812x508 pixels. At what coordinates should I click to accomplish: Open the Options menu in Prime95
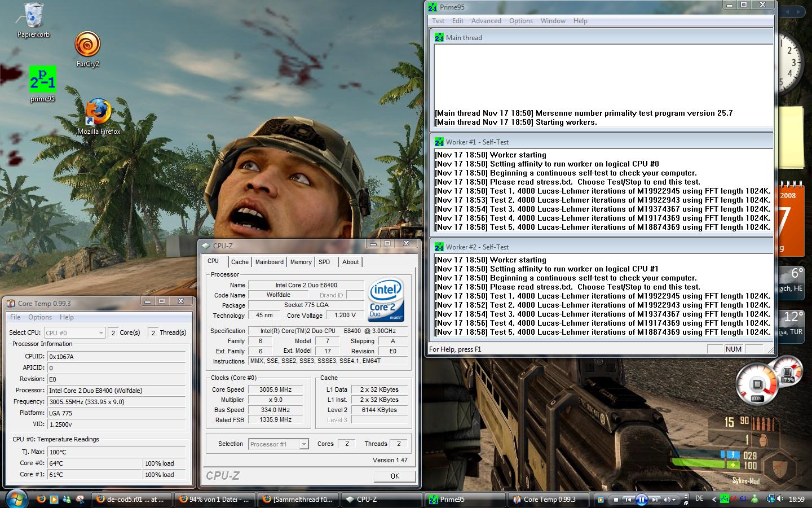(521, 21)
